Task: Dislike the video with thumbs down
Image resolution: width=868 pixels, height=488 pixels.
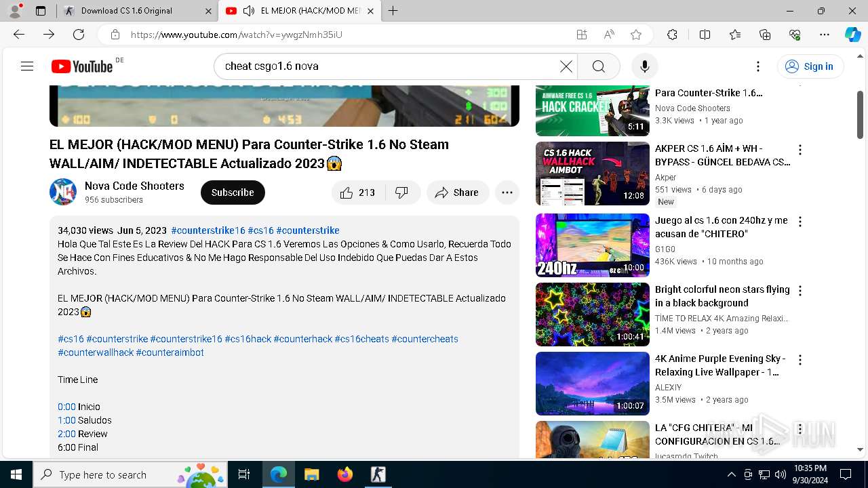Action: coord(402,192)
